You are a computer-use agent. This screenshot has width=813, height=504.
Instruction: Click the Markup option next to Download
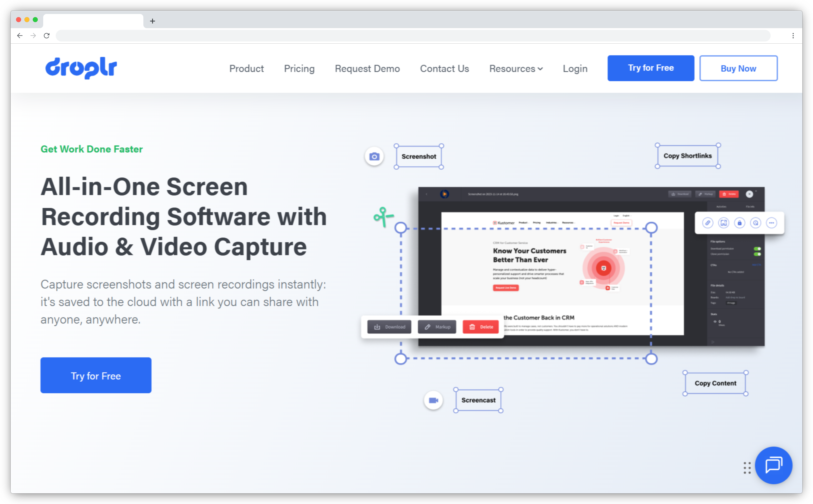pyautogui.click(x=437, y=327)
